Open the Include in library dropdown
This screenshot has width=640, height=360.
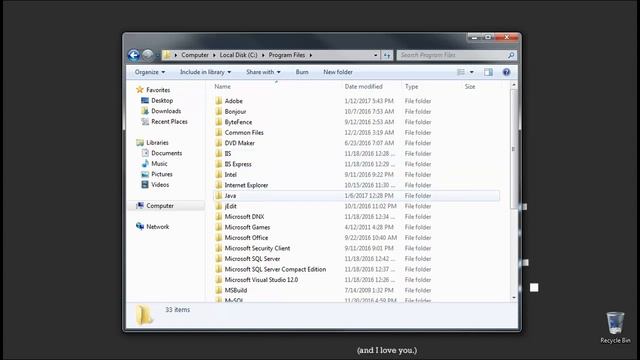pos(205,72)
